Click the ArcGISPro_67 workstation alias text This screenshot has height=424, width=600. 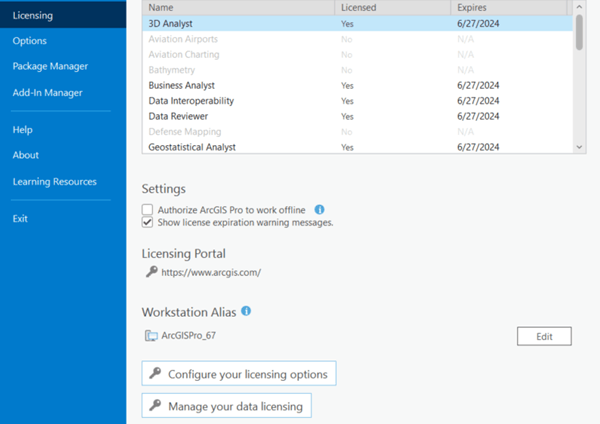(x=188, y=336)
